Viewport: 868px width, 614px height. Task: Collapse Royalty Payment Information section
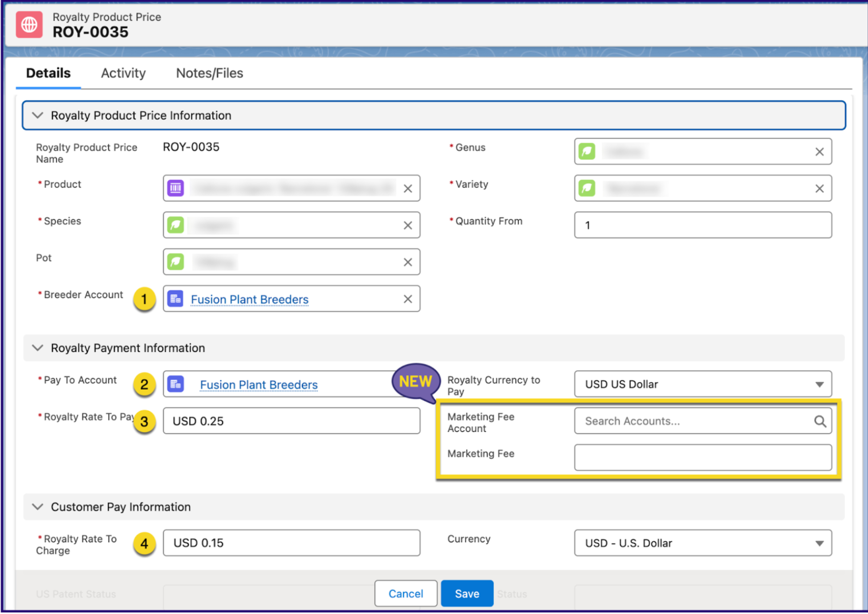38,348
